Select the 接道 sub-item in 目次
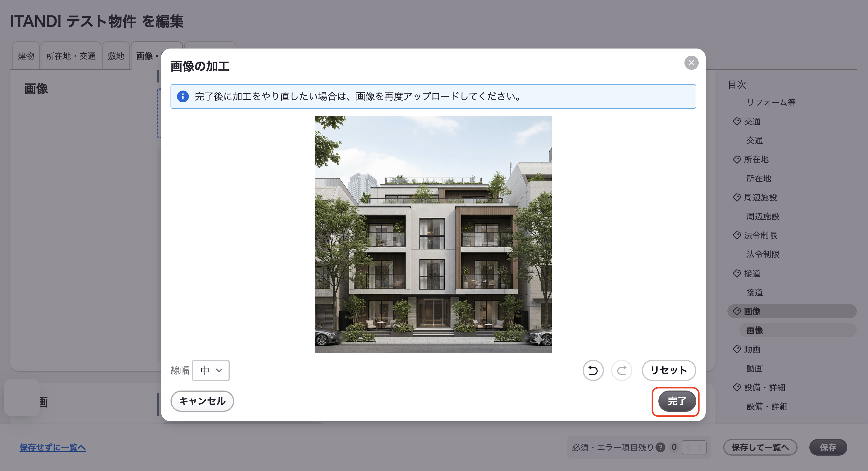This screenshot has width=868, height=471. pos(754,293)
